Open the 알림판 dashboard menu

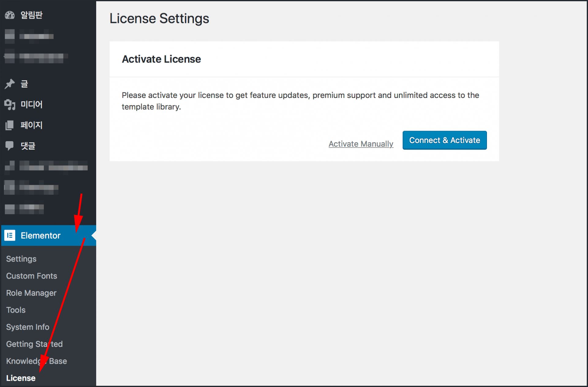[32, 15]
